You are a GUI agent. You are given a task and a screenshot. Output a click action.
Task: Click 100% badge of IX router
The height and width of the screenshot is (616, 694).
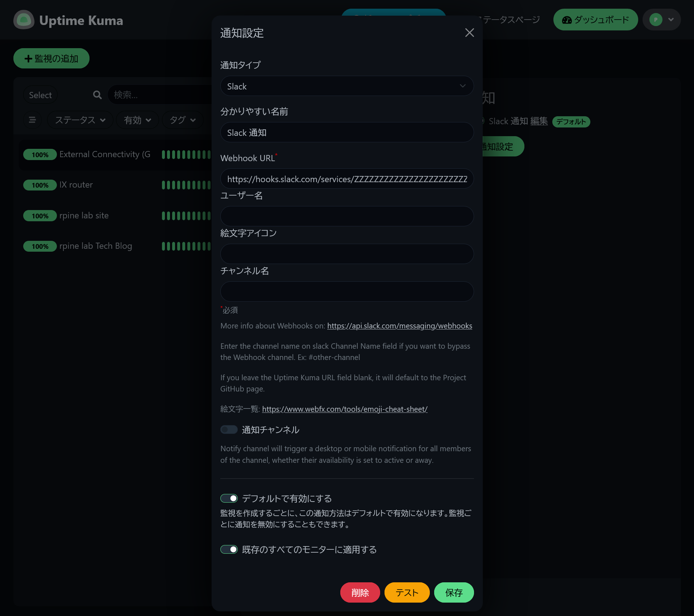pos(40,185)
